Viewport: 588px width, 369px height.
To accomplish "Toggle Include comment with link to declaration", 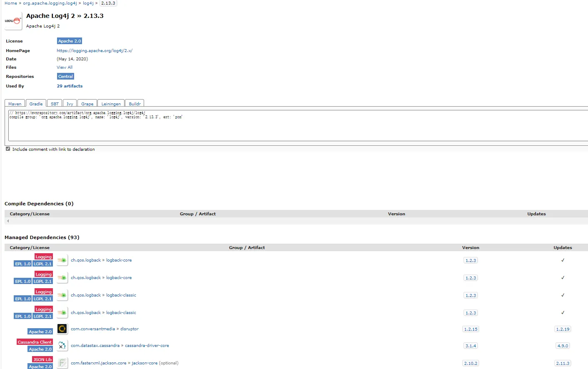I will [8, 149].
